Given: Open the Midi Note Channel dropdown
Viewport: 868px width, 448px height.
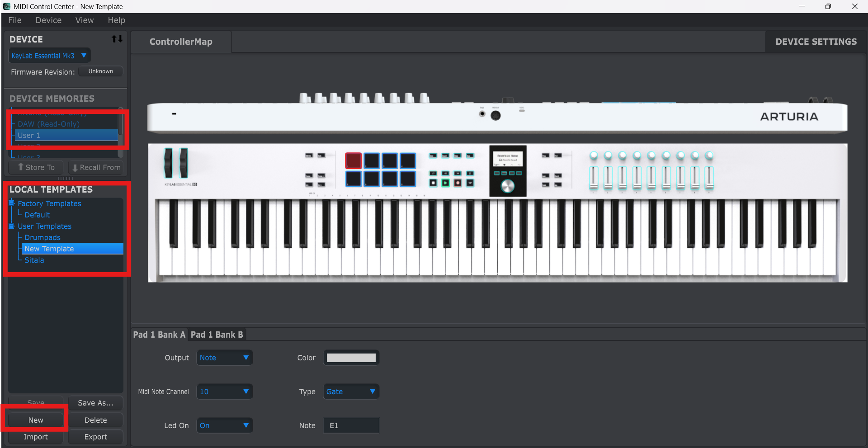Looking at the screenshot, I should [x=224, y=391].
